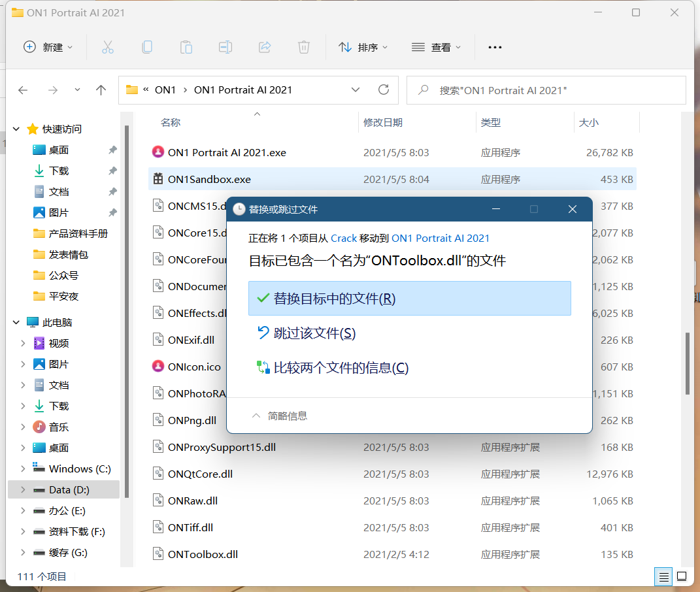Expand the Data (D:) drive node
Image resolution: width=700 pixels, height=592 pixels.
pos(23,490)
